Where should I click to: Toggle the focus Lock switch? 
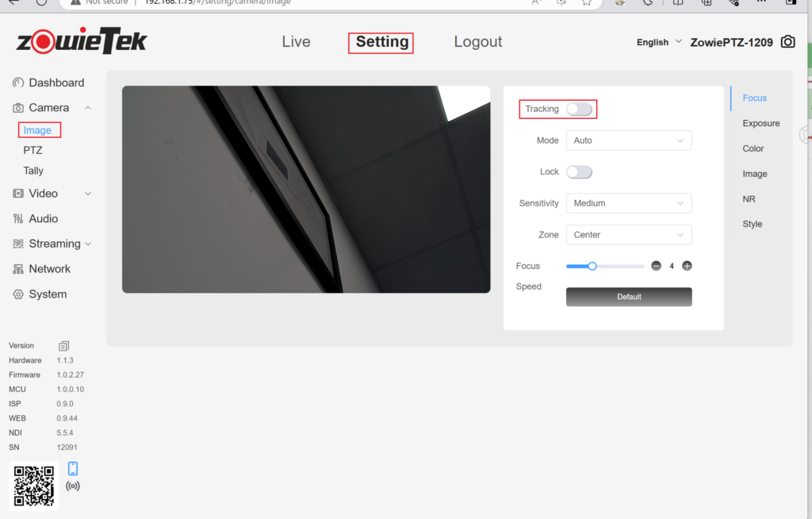[579, 172]
